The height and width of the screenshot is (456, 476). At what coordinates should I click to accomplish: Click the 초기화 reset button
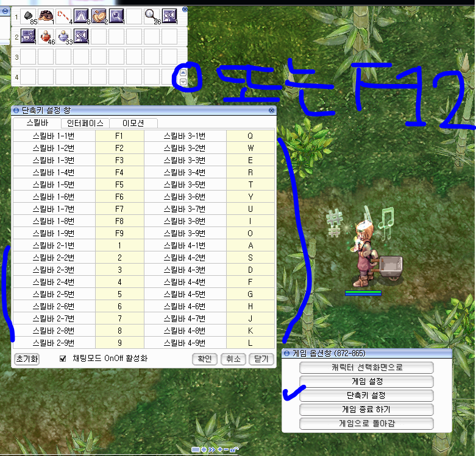(27, 359)
